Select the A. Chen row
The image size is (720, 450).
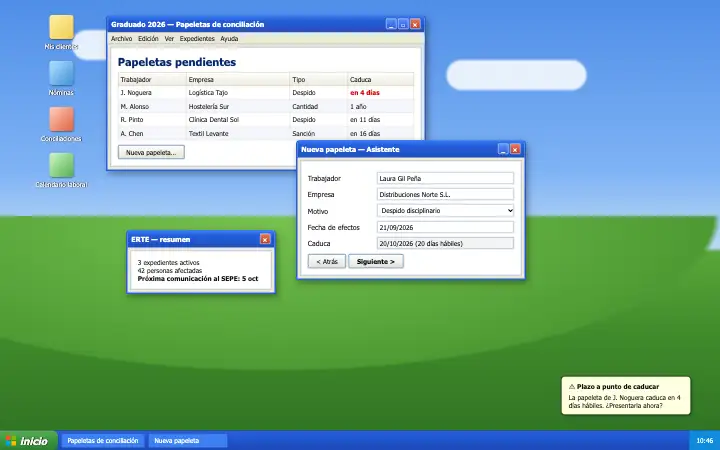(x=266, y=134)
